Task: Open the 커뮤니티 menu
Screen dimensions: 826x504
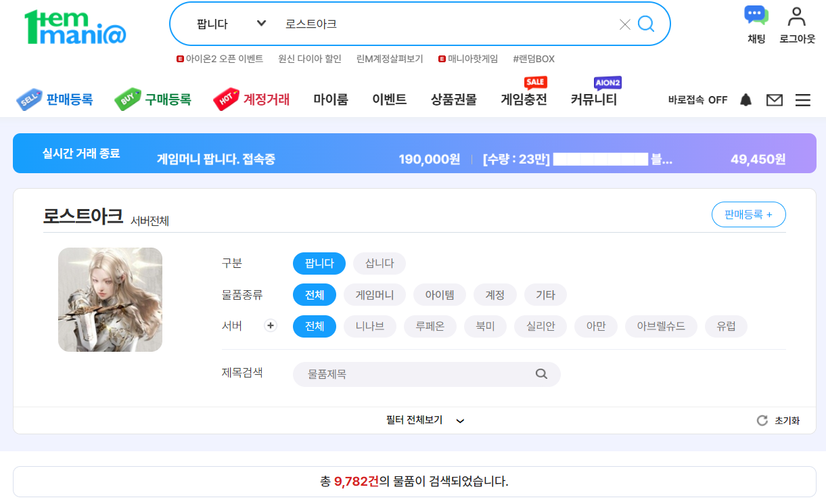Action: point(594,99)
